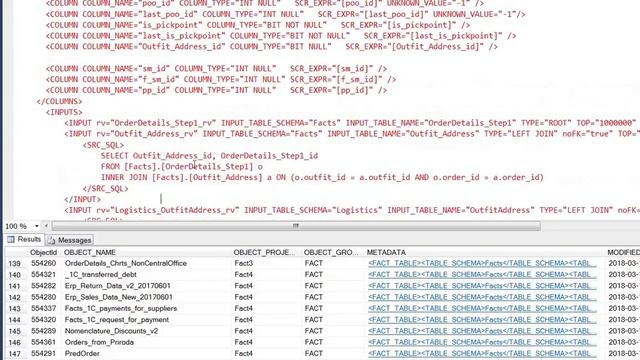Click the </COLUMNS> closing tag line
The image size is (640, 360).
tap(59, 101)
